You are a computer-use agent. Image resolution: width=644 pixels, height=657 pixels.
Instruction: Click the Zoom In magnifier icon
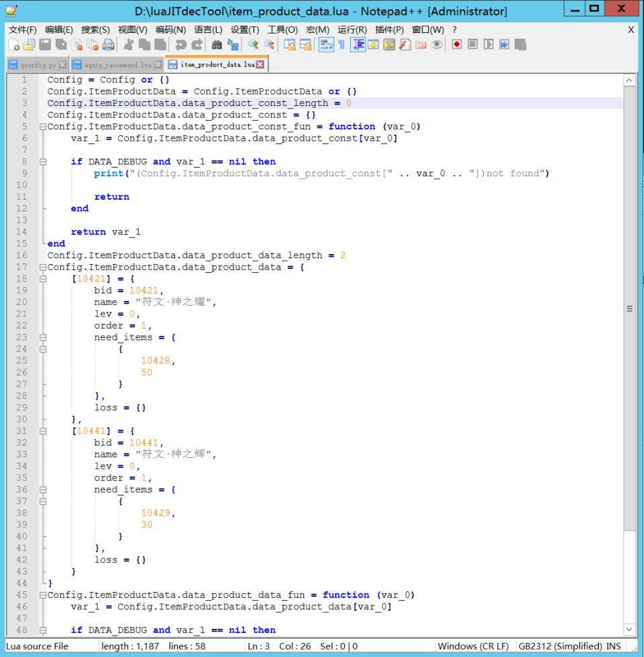pos(253,45)
